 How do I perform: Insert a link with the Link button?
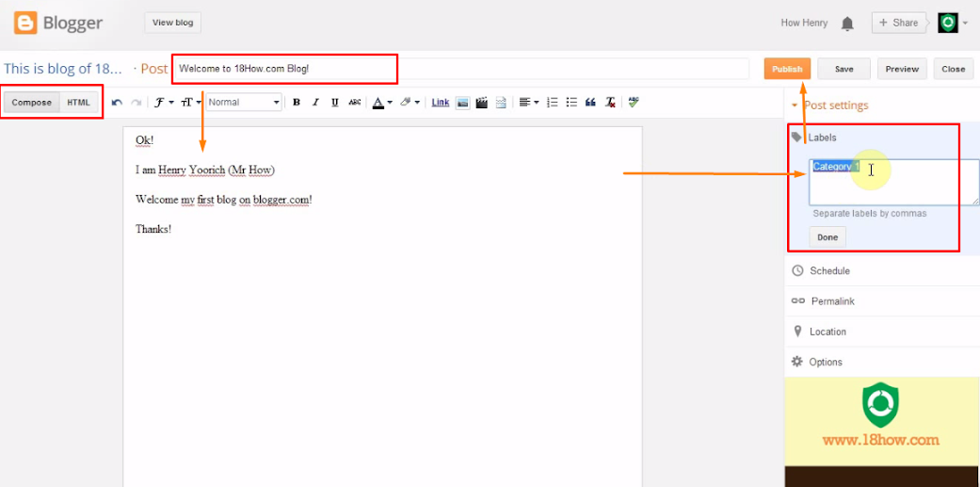tap(440, 103)
